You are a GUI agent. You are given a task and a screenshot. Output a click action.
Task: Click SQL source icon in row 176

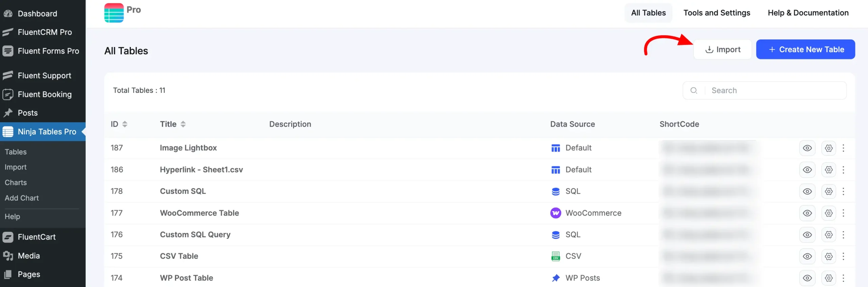pyautogui.click(x=555, y=235)
